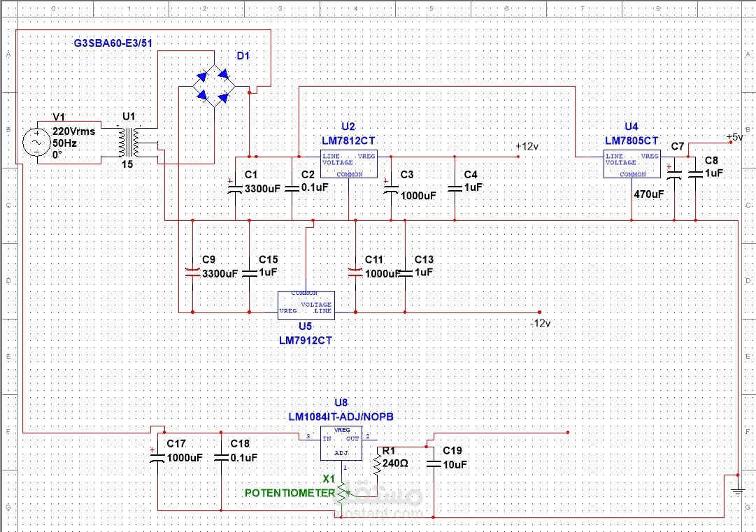Click the U2 reference designator label
This screenshot has width=756, height=532.
coord(348,127)
